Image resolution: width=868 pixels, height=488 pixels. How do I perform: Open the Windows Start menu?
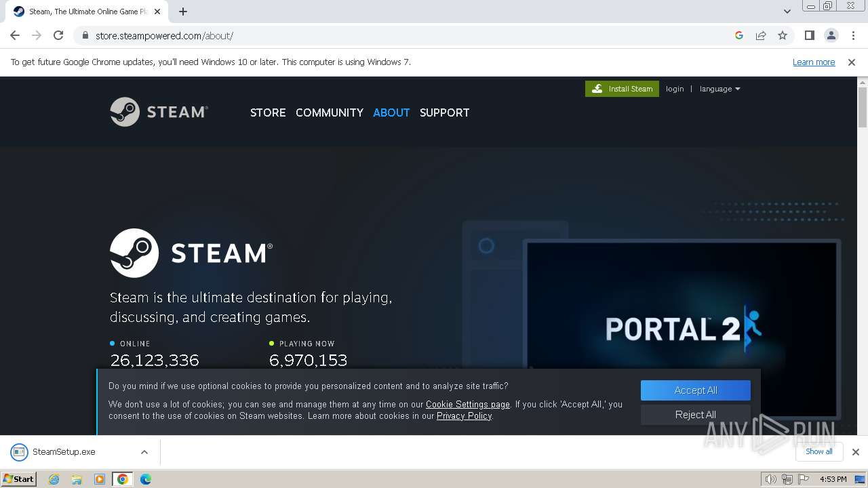[19, 479]
